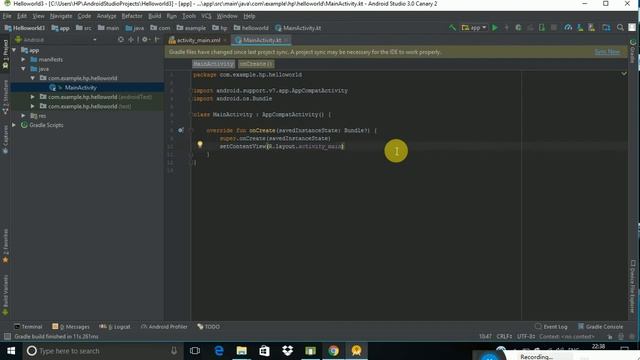Open the Gradle Console
640x360 pixels.
pyautogui.click(x=600, y=327)
